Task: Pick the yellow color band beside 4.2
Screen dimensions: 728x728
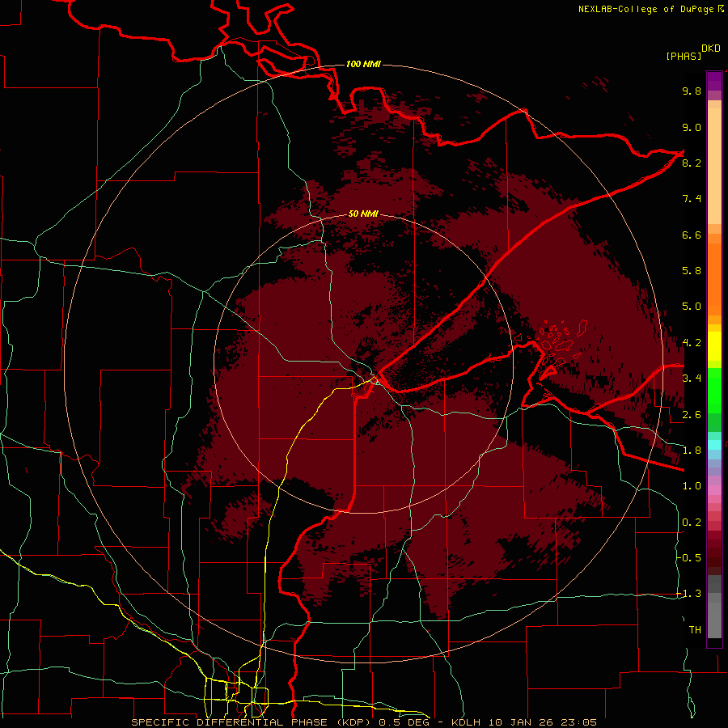Action: pyautogui.click(x=714, y=346)
